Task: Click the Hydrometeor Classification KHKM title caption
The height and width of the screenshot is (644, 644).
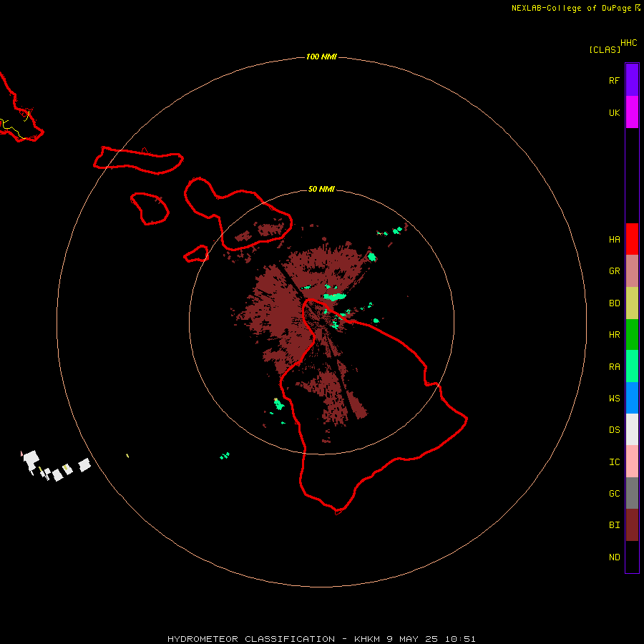Action: [x=321, y=639]
